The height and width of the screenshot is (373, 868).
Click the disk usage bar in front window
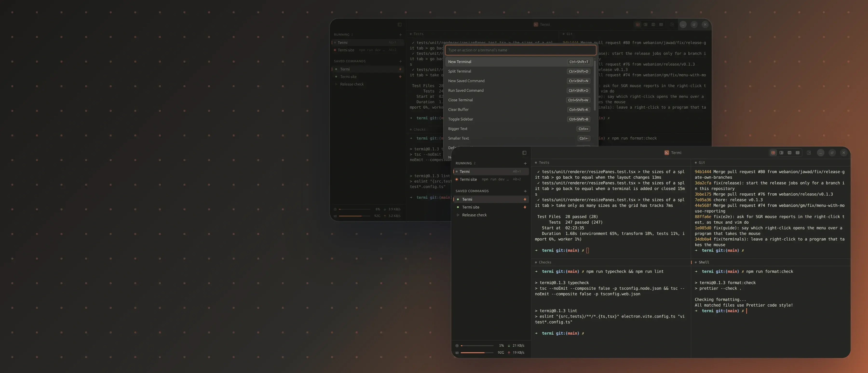[x=477, y=353]
